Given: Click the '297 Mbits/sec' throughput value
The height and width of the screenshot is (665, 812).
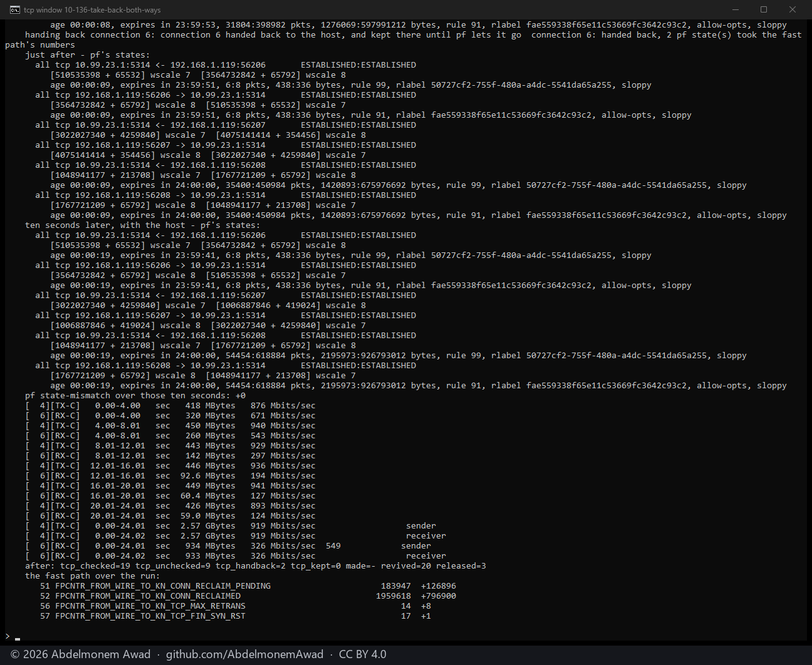Looking at the screenshot, I should pos(283,456).
